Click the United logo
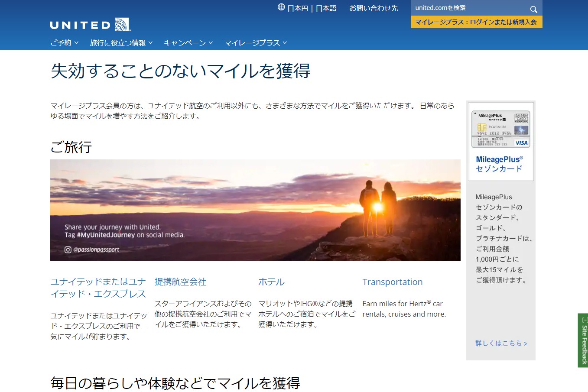 coord(90,25)
